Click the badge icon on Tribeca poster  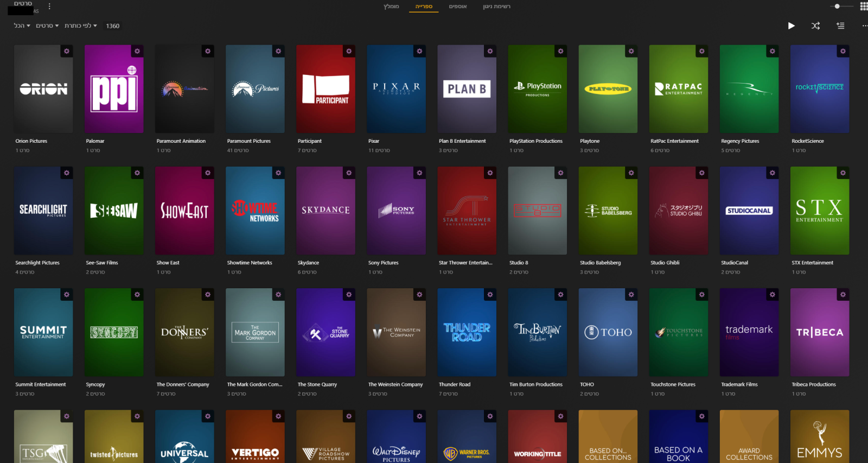(x=843, y=294)
